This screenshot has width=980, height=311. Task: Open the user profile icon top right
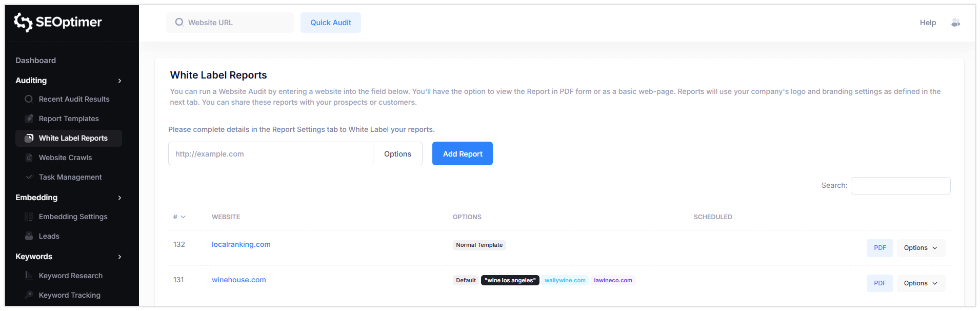click(956, 23)
